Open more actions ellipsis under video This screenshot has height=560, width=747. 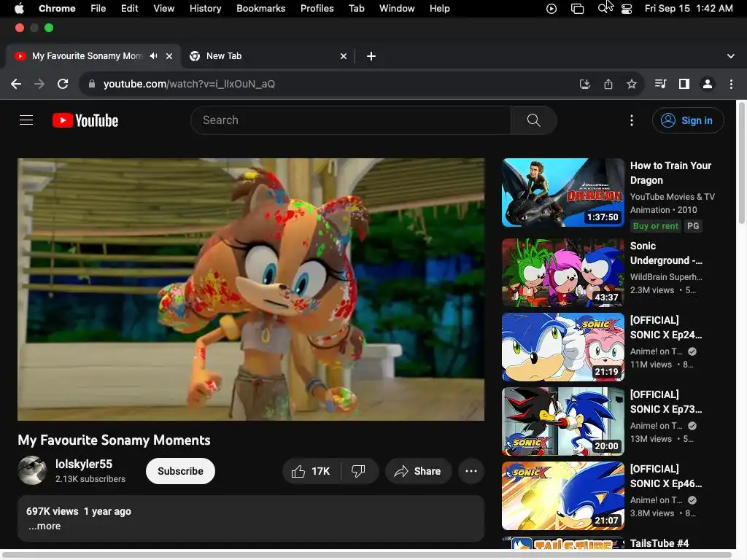(471, 472)
